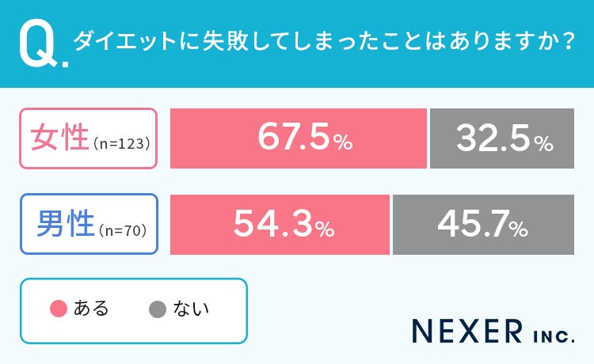The image size is (594, 364).
Task: Click the white Q icon in header
Action: tap(38, 45)
